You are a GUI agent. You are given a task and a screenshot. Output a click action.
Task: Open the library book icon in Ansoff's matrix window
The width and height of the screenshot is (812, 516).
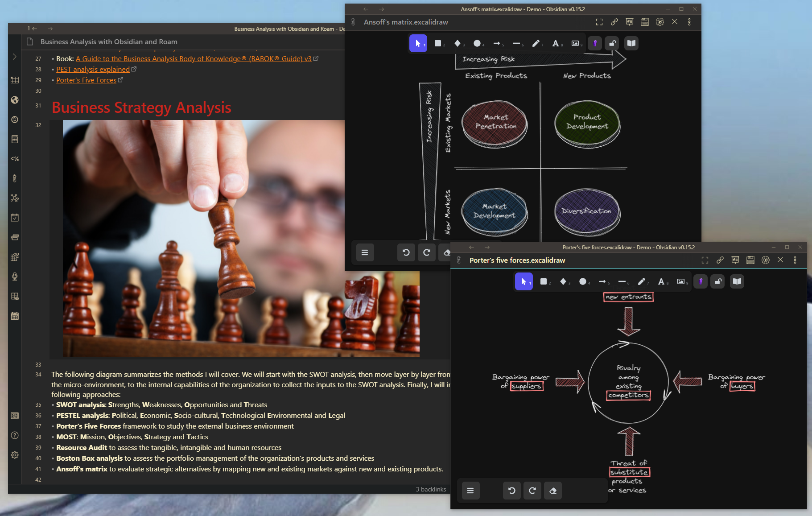point(631,43)
